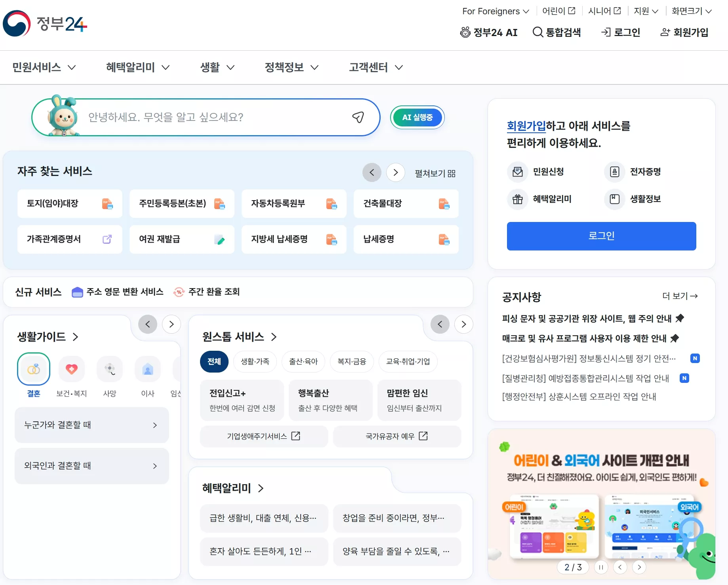Expand the For Foreigners dropdown
Image resolution: width=728 pixels, height=585 pixels.
tap(495, 11)
